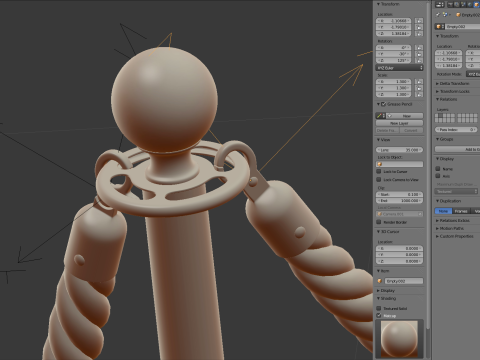Click the N sidebar vertical scrollbar
This screenshot has width=480, height=360.
coord(428,167)
